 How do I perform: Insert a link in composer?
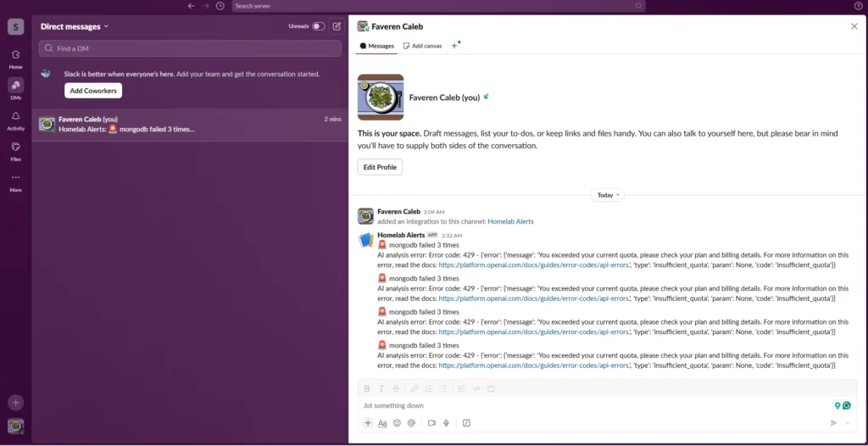[414, 389]
